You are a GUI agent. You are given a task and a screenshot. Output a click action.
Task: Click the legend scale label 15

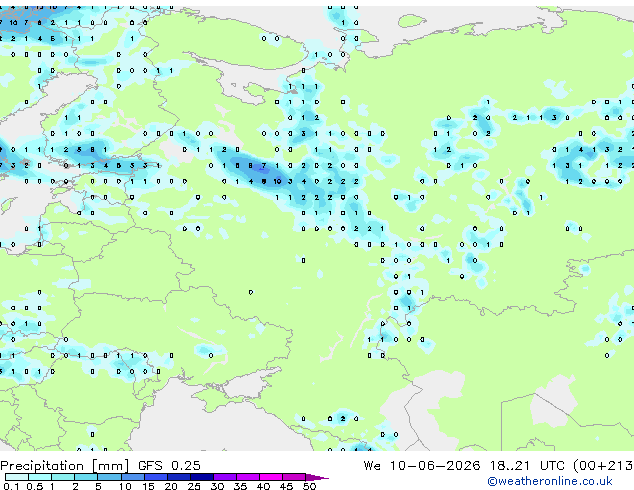[x=148, y=486]
